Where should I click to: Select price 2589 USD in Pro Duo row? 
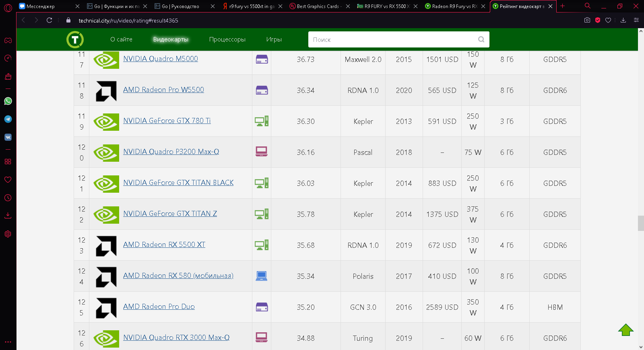[x=442, y=307]
